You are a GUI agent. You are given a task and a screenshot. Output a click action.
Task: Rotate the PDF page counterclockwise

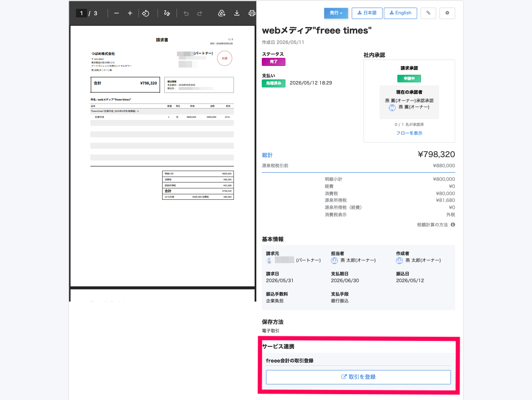click(x=146, y=13)
